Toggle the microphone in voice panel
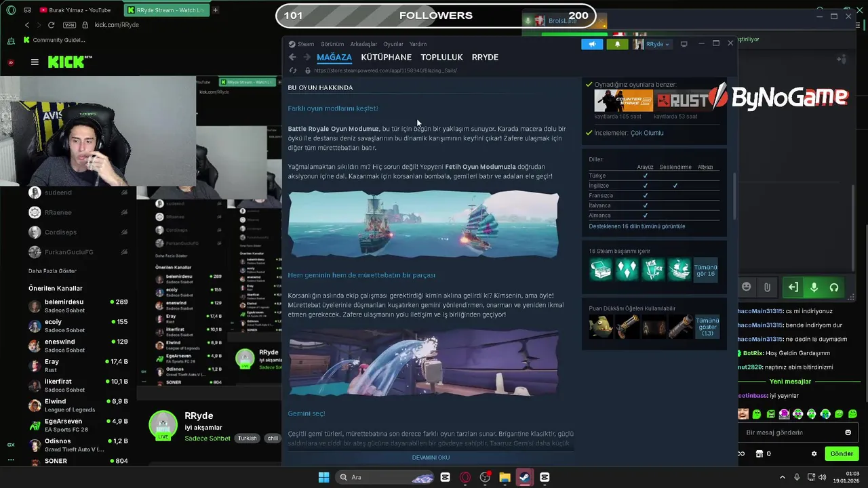 click(x=814, y=287)
